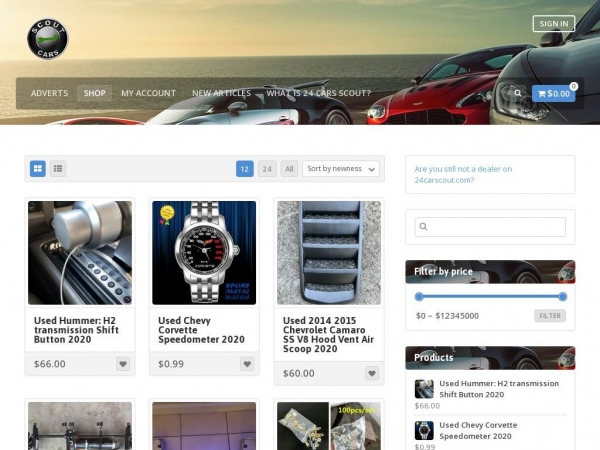Open the shopping cart showing $0.00
Viewport: 600px width, 450px height.
pos(554,93)
